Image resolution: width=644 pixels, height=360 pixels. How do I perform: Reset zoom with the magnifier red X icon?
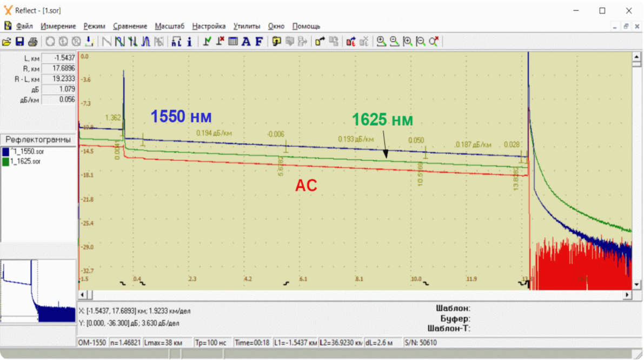(434, 42)
